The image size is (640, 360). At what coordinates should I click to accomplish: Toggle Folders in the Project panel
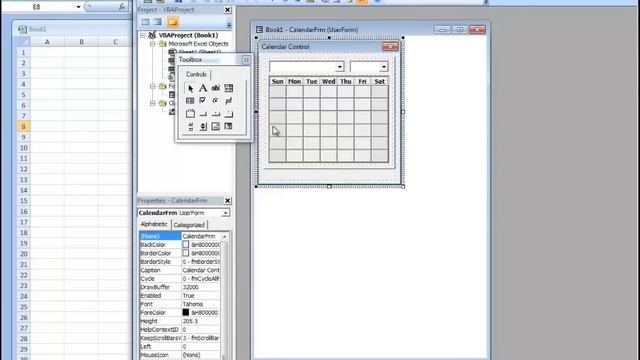[x=173, y=22]
